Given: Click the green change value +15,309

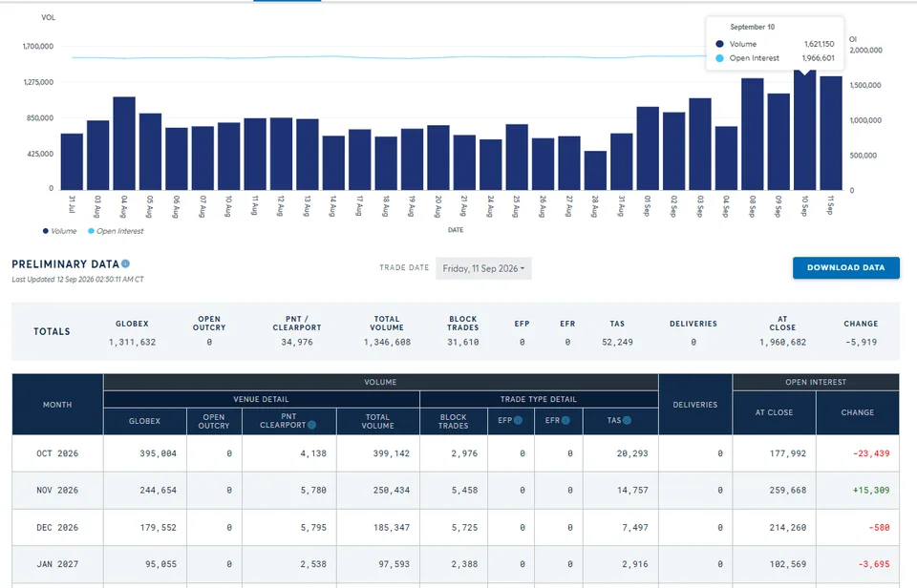Looking at the screenshot, I should click(871, 491).
